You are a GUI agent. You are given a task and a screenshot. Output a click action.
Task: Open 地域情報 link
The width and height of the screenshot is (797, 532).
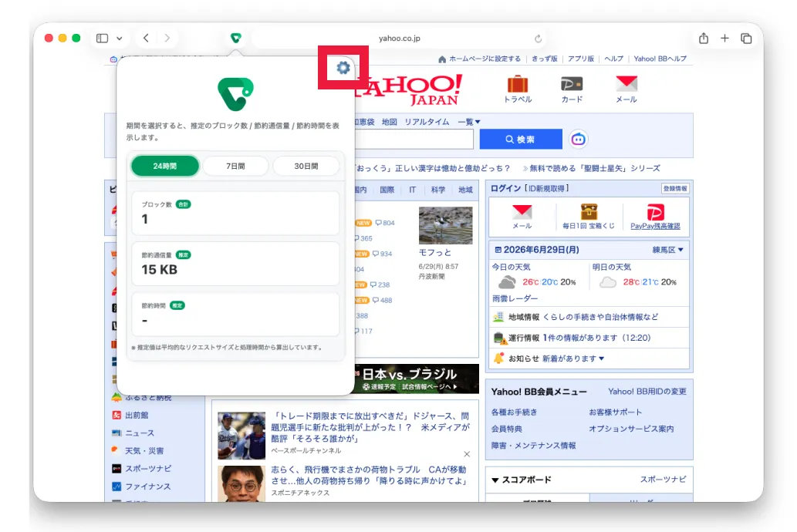[524, 317]
